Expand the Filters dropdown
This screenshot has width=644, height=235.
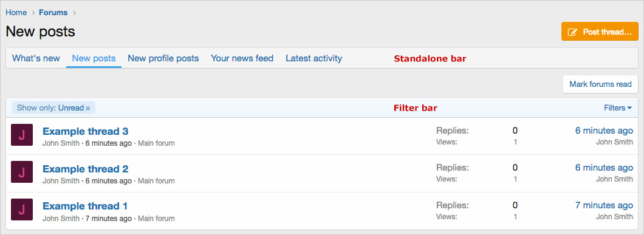618,108
